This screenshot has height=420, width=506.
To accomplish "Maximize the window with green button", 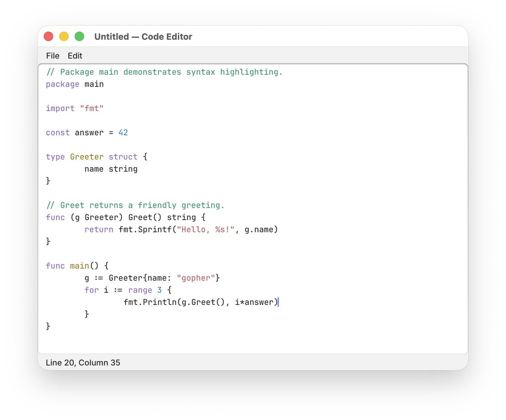I will [x=79, y=37].
